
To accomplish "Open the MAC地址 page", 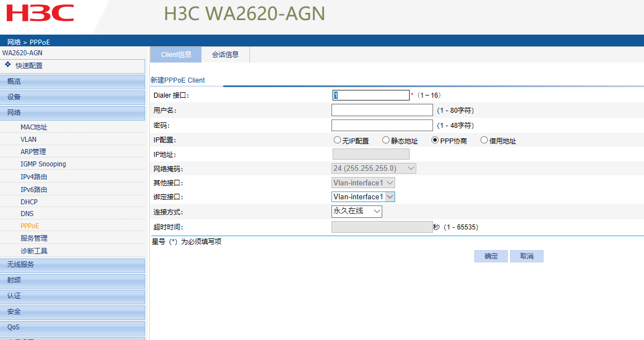I will (33, 127).
